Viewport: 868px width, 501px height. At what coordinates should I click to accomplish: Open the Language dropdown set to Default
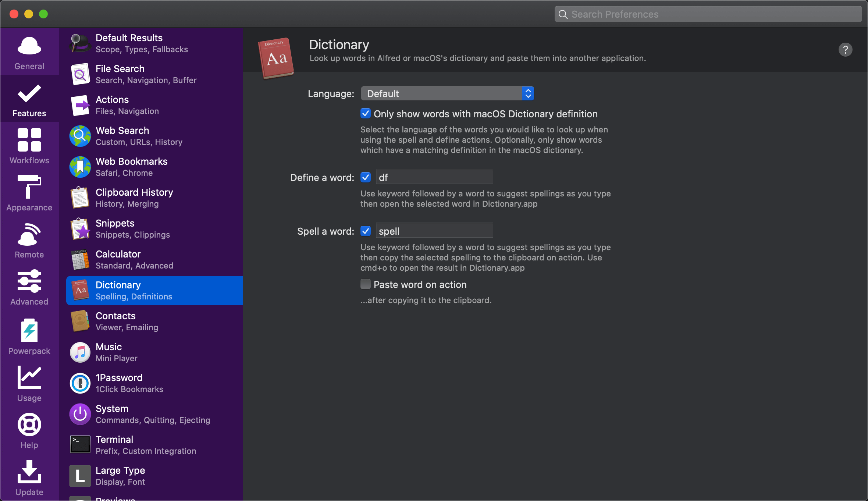(447, 93)
